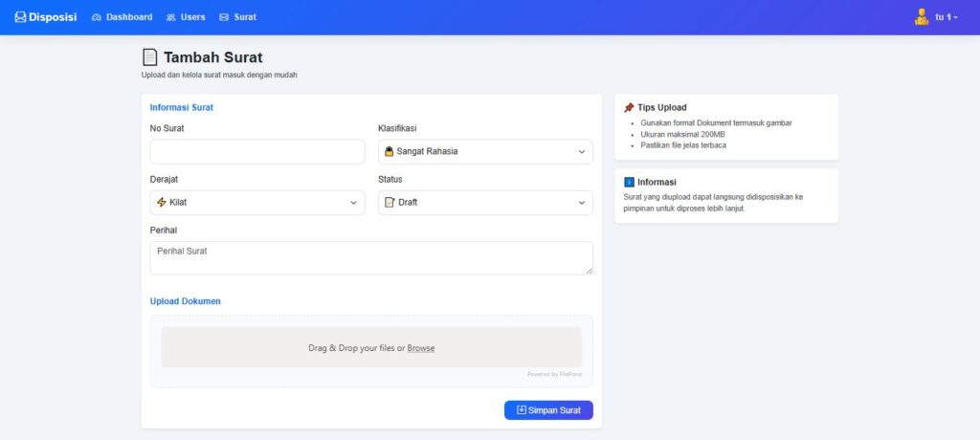The width and height of the screenshot is (980, 440).
Task: Open the Klasifikasi dropdown showing Sangat Rahasia
Action: coord(485,151)
